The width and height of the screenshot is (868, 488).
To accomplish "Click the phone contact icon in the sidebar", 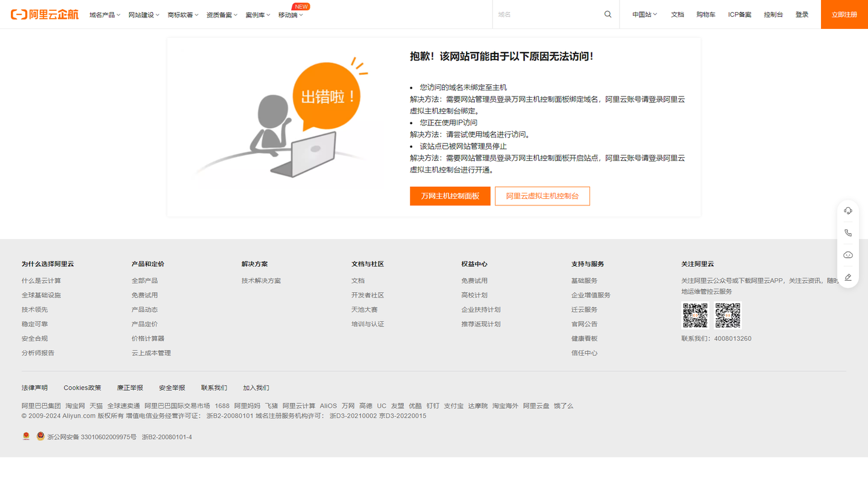I will click(x=848, y=233).
